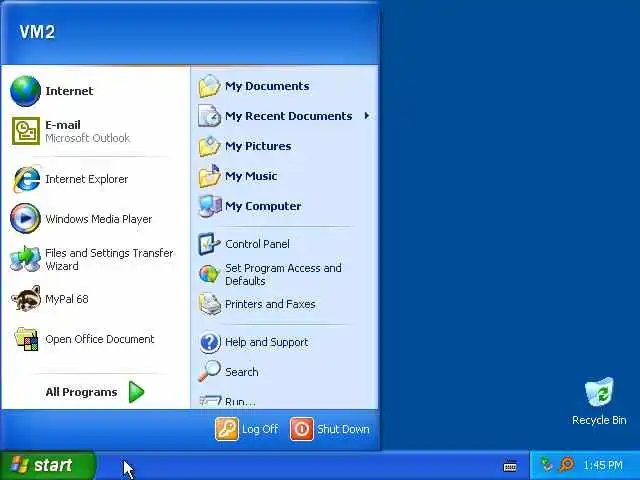640x480 pixels.
Task: Choose the My Pictures text label
Action: coord(258,147)
